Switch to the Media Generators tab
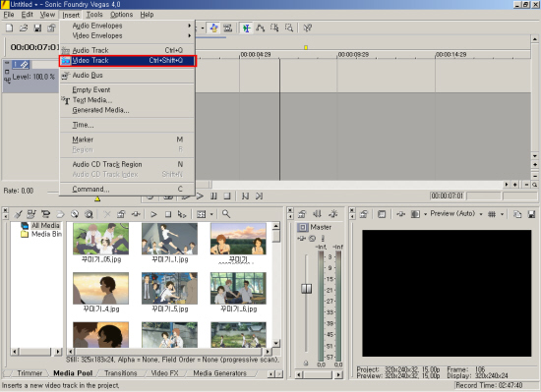The image size is (541, 392). click(x=219, y=373)
